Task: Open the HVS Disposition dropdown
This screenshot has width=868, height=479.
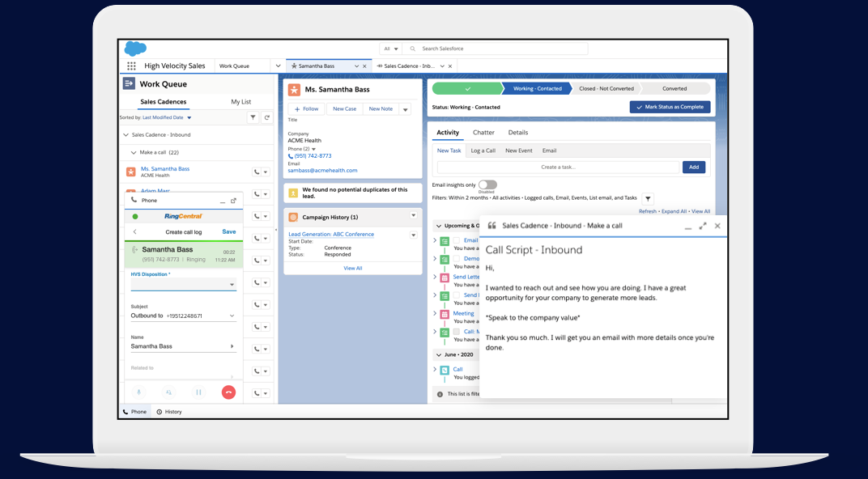Action: pos(183,284)
